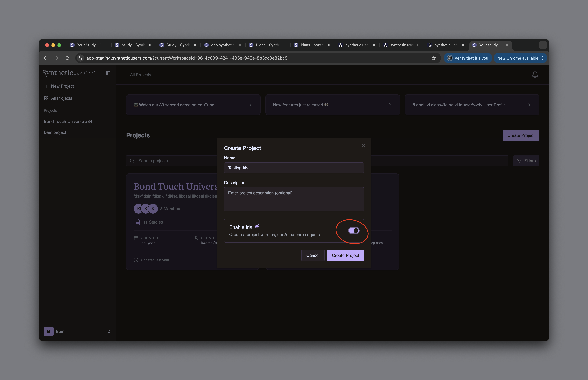Click the Description text area
This screenshot has height=380, width=588.
coord(294,199)
